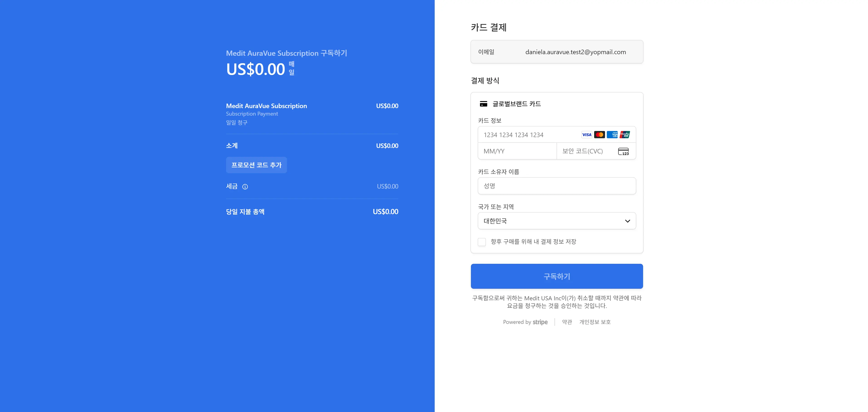Click the 이메일 label
The height and width of the screenshot is (412, 868).
tap(486, 52)
